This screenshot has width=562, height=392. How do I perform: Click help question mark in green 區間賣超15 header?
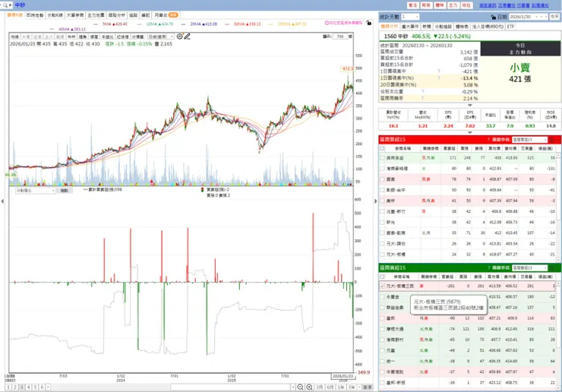pos(488,268)
